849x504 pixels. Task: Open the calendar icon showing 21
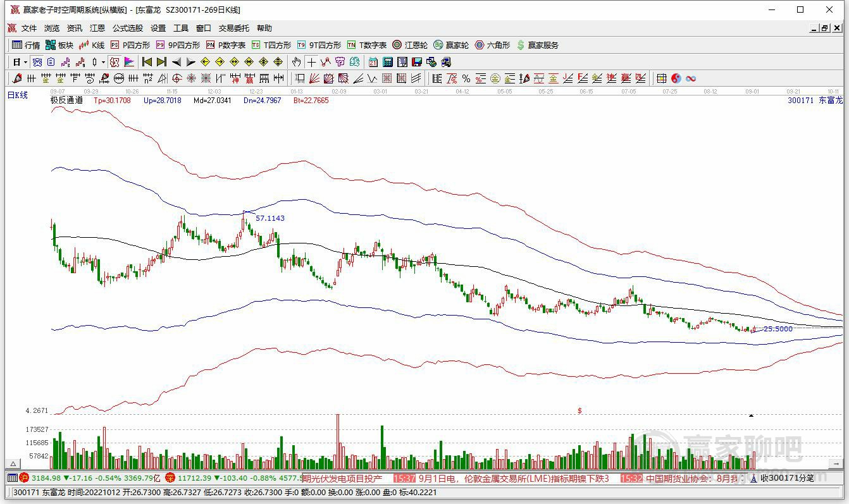pyautogui.click(x=373, y=62)
